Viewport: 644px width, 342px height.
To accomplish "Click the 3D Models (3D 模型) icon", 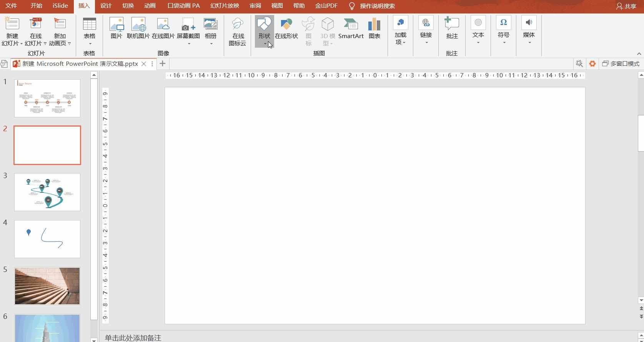I will (x=328, y=24).
